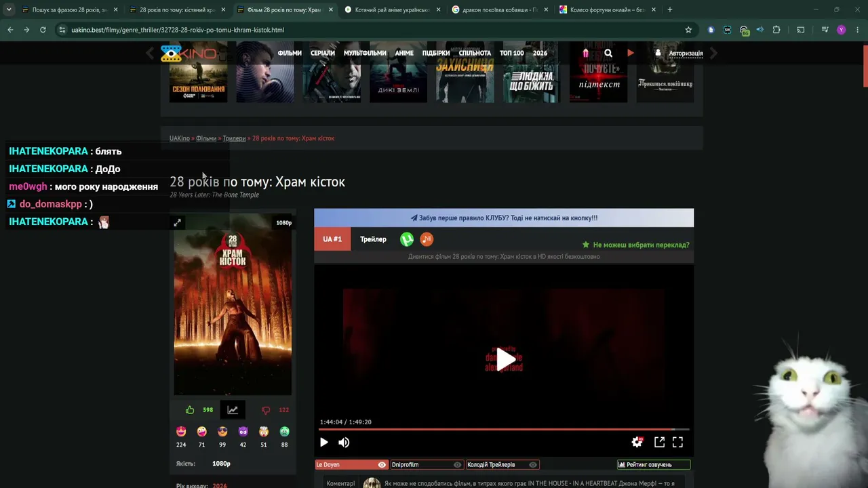This screenshot has width=868, height=488.
Task: Click 'Не можеш вибрати переклад?' link
Action: pos(636,245)
